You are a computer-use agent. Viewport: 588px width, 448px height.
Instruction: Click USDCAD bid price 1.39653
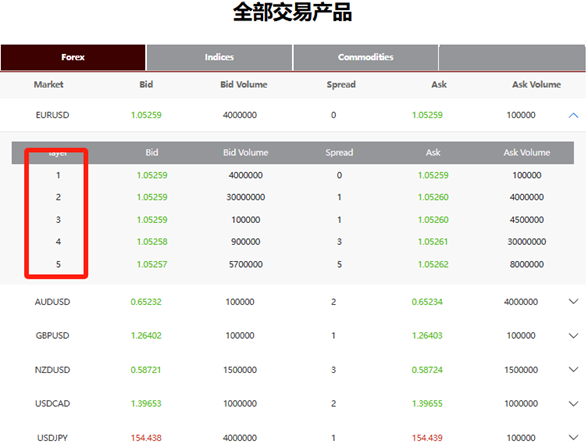146,404
